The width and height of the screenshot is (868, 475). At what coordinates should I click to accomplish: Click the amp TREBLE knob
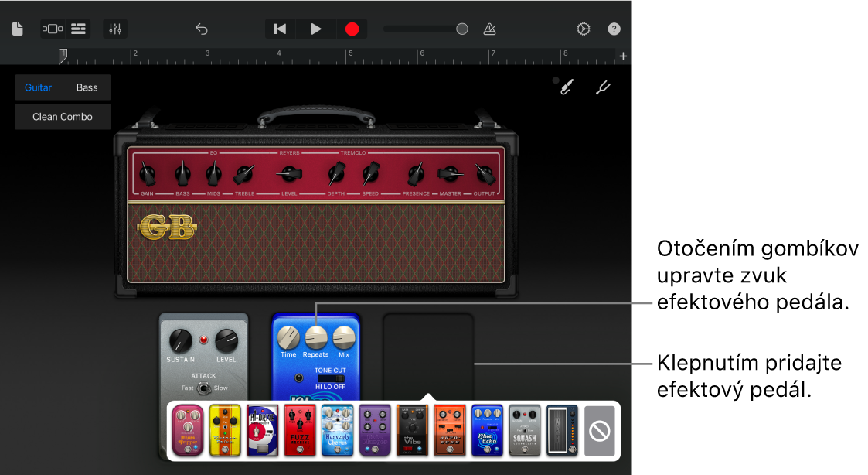click(244, 175)
